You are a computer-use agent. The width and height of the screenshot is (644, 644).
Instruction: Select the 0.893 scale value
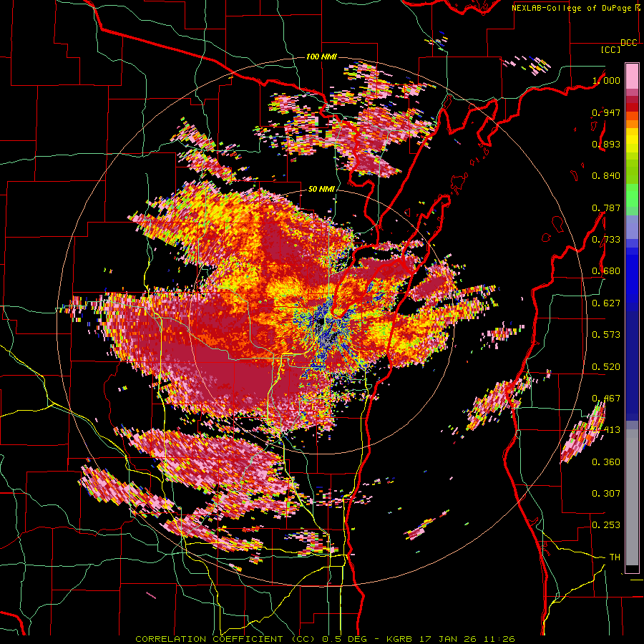tap(606, 144)
